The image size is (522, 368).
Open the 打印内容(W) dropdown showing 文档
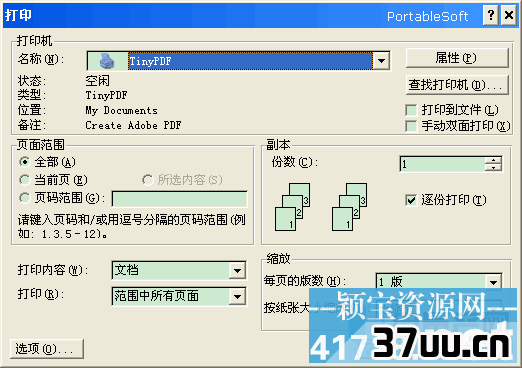179,270
